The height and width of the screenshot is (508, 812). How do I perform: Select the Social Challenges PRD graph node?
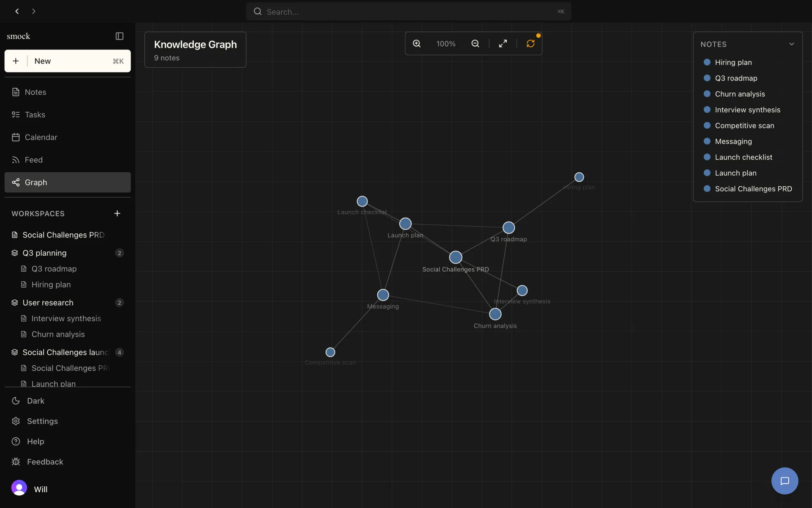click(x=455, y=257)
